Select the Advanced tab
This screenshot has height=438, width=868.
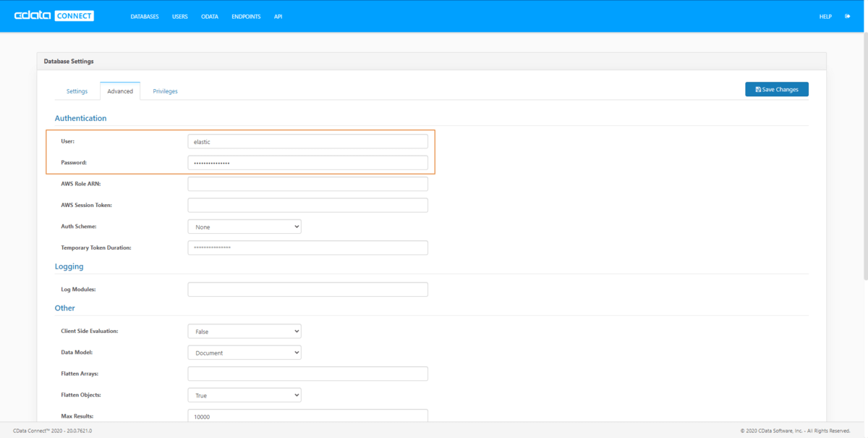click(120, 91)
